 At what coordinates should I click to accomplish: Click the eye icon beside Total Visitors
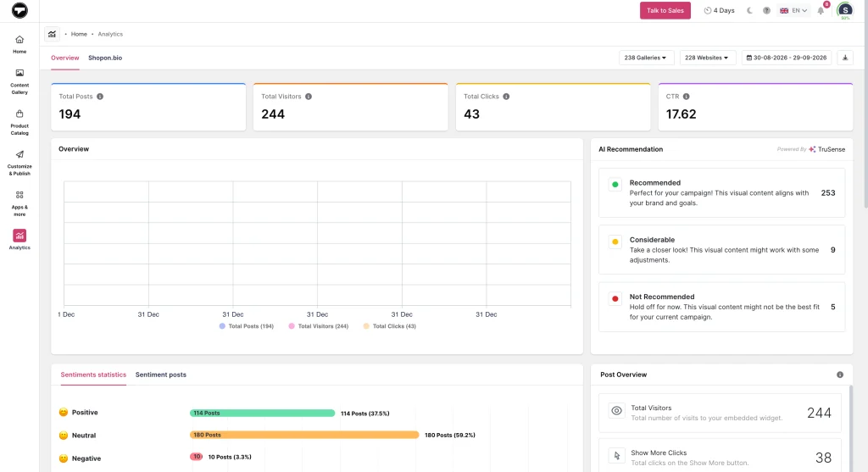(x=616, y=411)
